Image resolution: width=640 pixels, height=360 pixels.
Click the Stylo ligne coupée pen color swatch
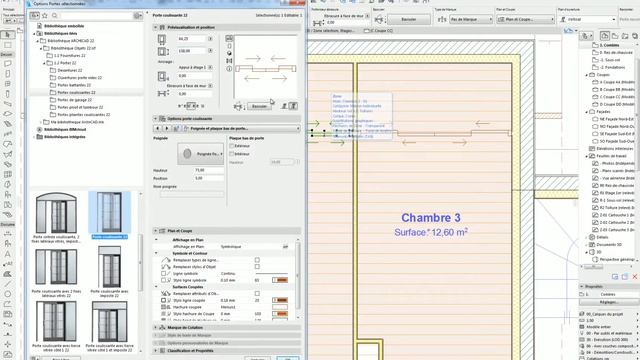pos(280,300)
